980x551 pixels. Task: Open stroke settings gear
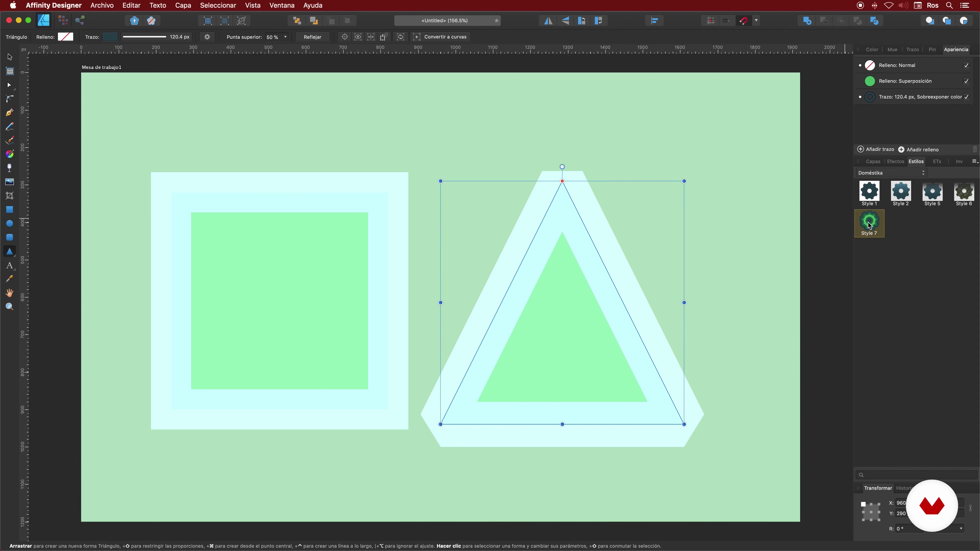(x=207, y=37)
